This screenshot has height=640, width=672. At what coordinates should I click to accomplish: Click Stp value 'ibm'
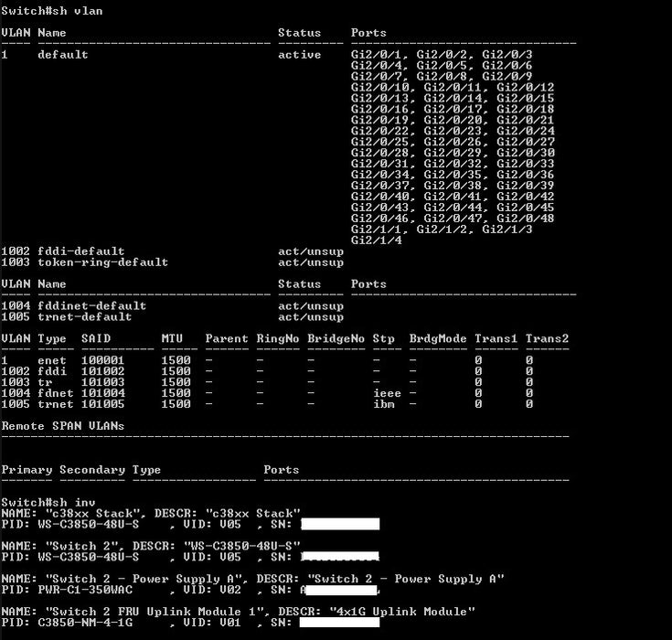tap(384, 404)
